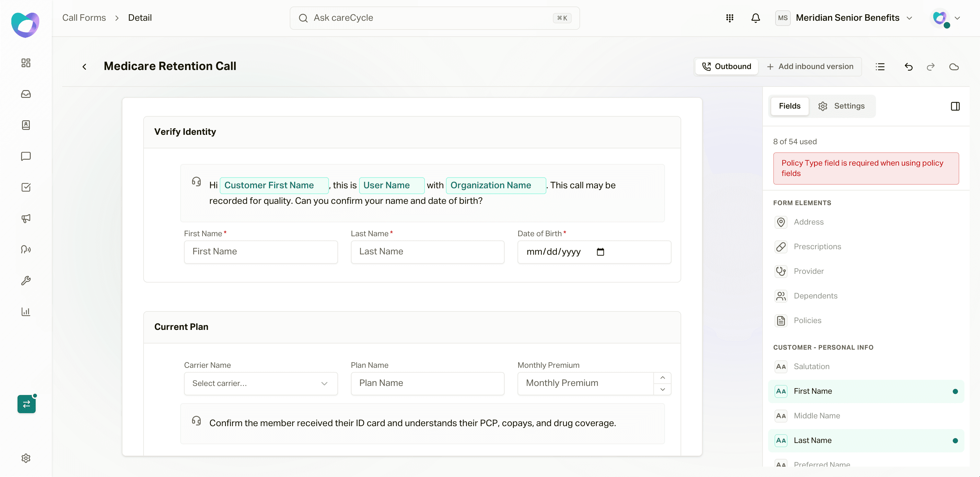Switch to the Settings tab
The image size is (980, 477).
point(842,106)
